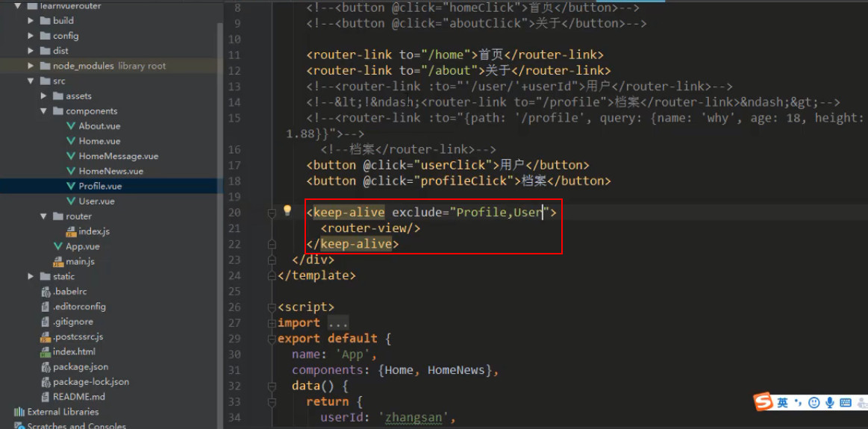Click the file icon beside README.md
This screenshot has width=868, height=429.
click(46, 397)
